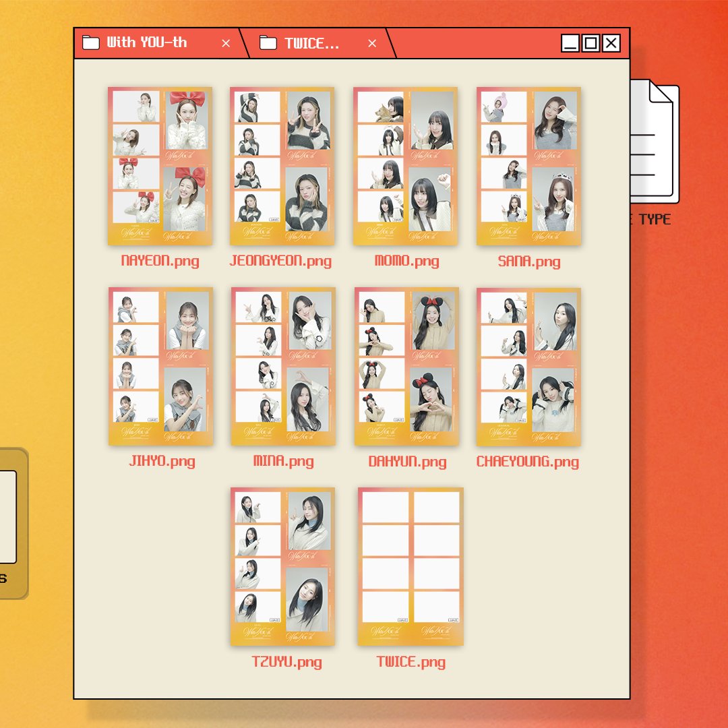The height and width of the screenshot is (728, 728).
Task: Open the JIHYO.png thumbnail
Action: [160, 366]
